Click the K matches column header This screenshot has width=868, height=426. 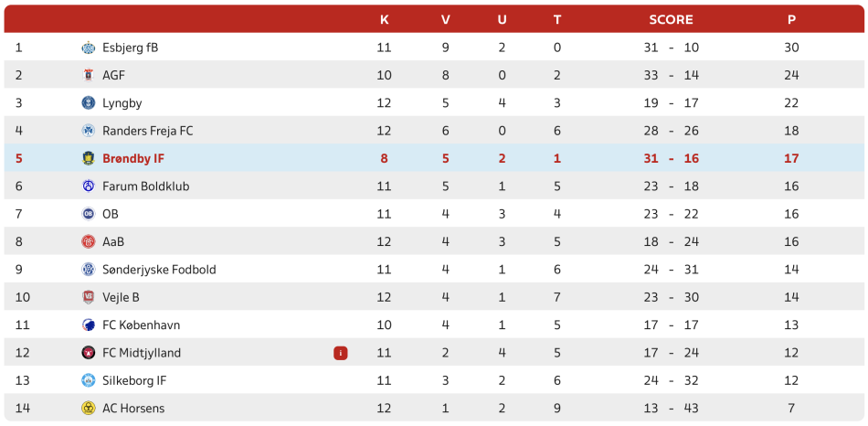(384, 19)
